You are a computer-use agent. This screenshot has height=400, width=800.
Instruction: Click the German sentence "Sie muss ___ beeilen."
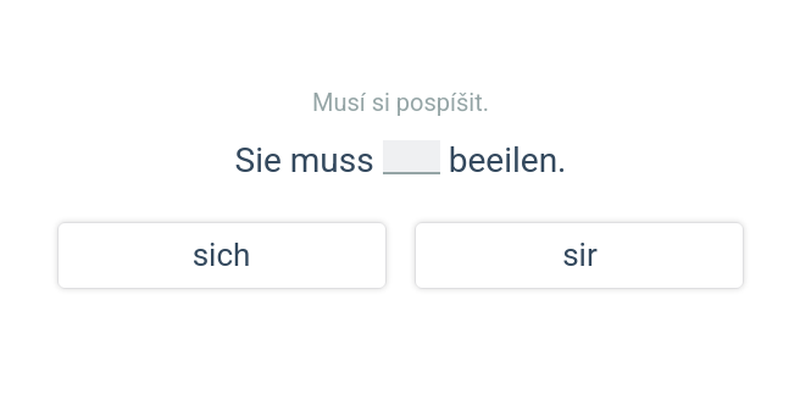click(400, 160)
